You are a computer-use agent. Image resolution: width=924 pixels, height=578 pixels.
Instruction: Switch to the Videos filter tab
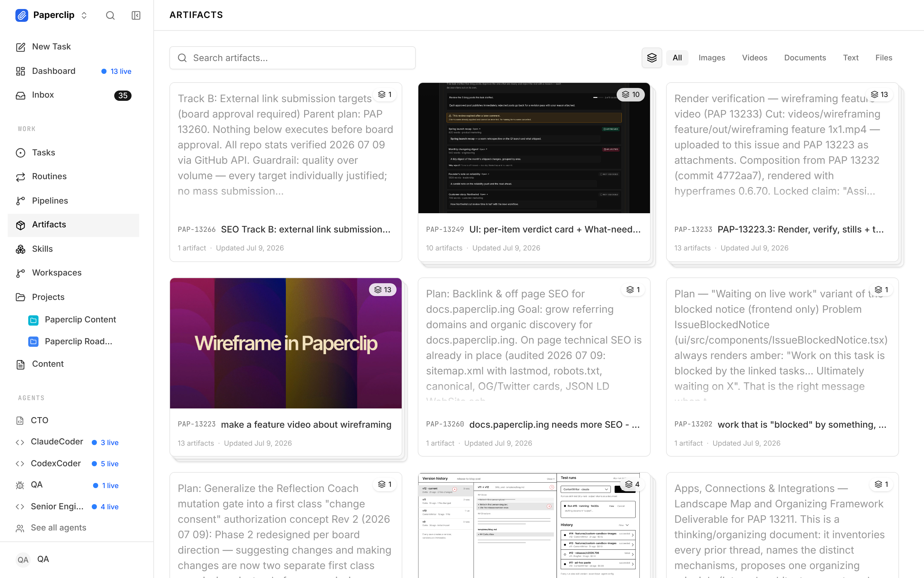click(x=755, y=58)
